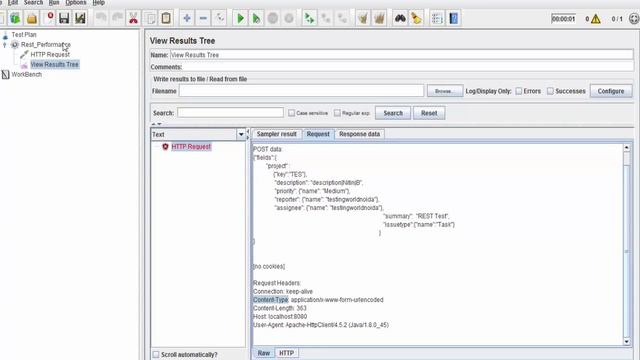Image resolution: width=640 pixels, height=360 pixels.
Task: Clear results with single broom icon
Action: pyautogui.click(x=363, y=18)
